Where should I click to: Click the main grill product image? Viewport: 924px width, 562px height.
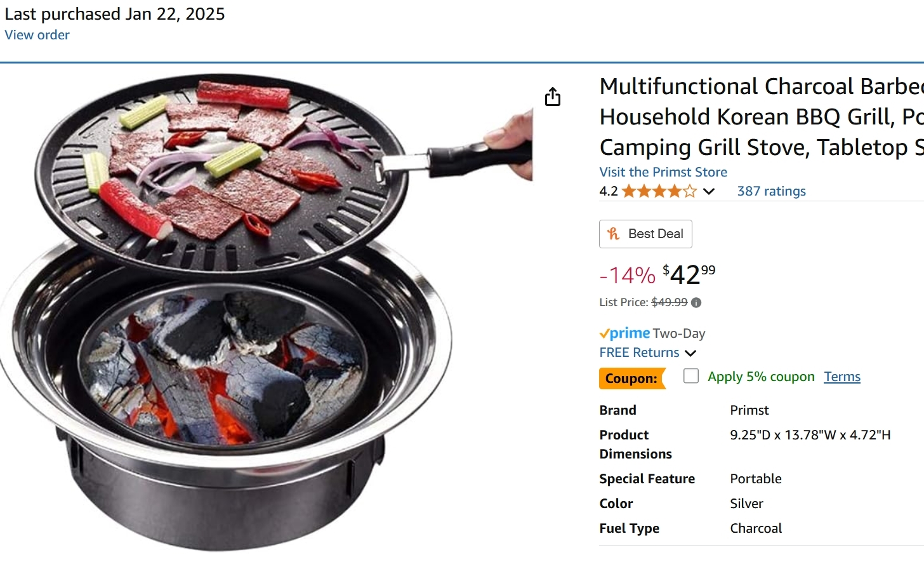(267, 311)
